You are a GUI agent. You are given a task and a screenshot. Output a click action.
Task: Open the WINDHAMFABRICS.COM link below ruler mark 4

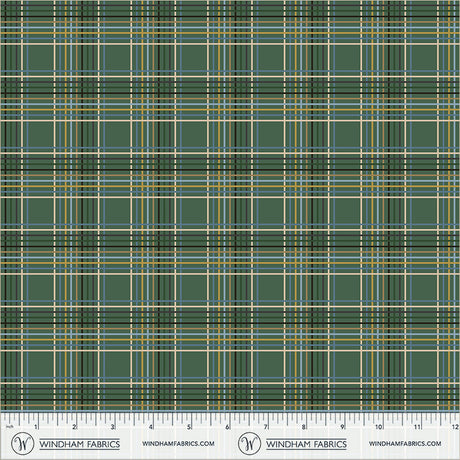pos(178,444)
